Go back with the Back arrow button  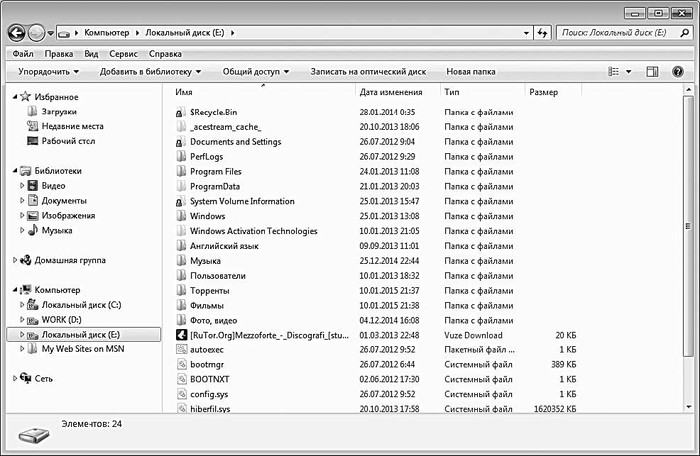[16, 33]
